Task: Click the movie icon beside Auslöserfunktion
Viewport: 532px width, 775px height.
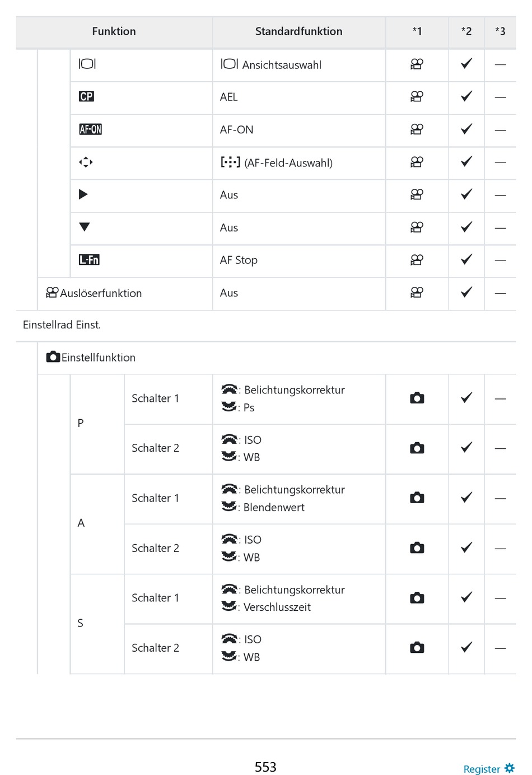Action: click(52, 293)
